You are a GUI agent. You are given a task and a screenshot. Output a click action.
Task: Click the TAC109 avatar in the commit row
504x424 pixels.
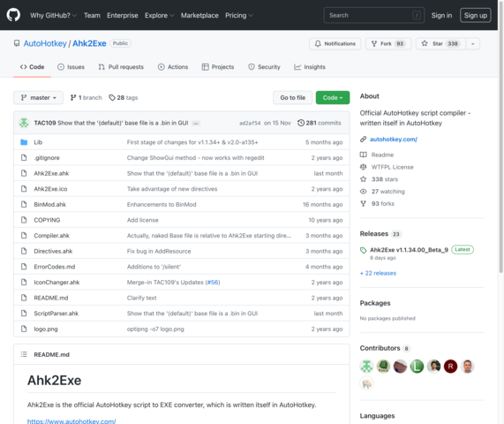click(x=24, y=123)
